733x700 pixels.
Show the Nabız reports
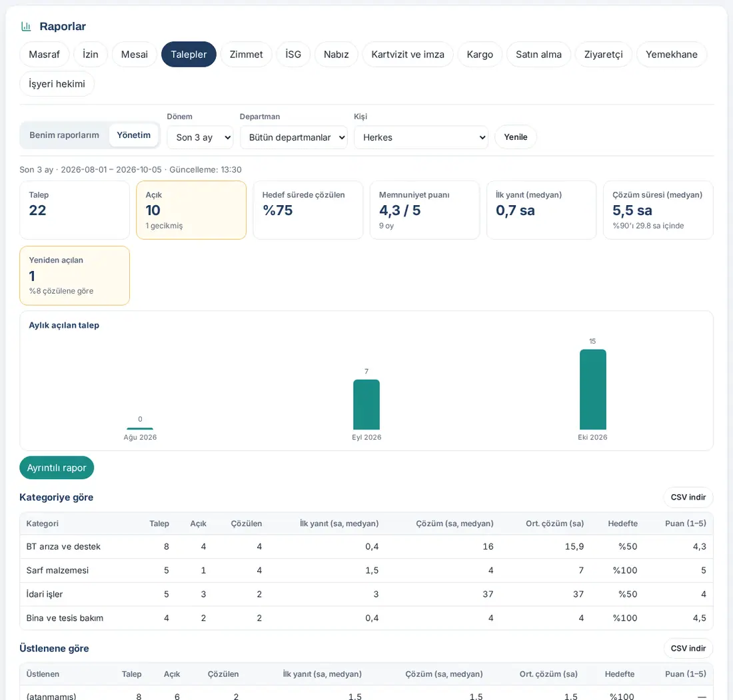(336, 54)
